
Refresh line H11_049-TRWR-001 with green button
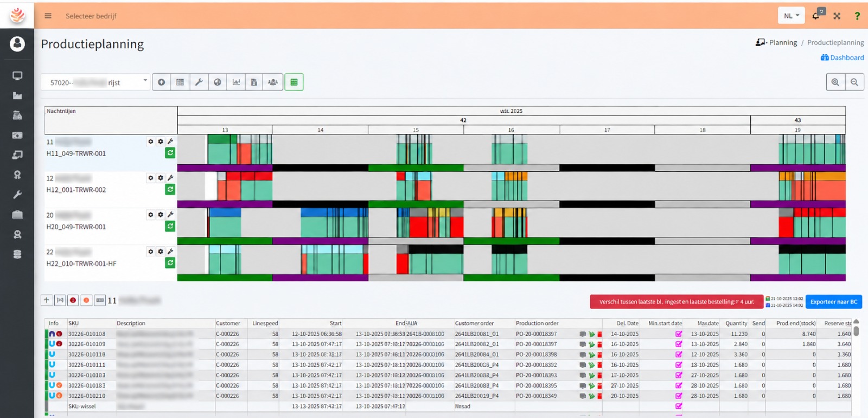(170, 153)
